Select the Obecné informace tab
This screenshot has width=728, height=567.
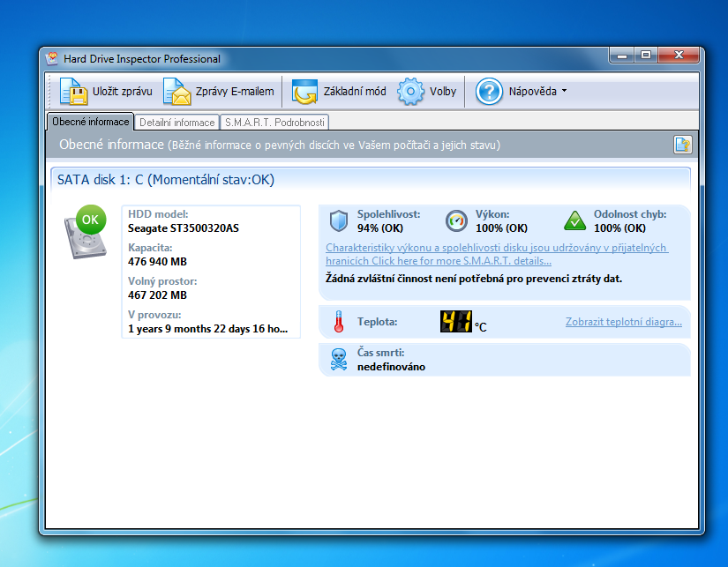tap(90, 122)
